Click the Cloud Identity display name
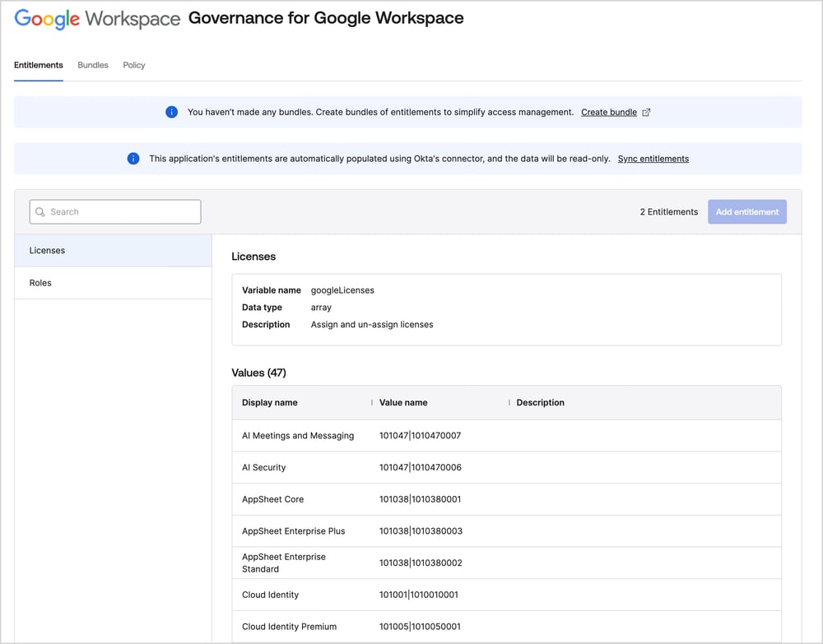Screen dimensions: 823x644 coord(270,595)
